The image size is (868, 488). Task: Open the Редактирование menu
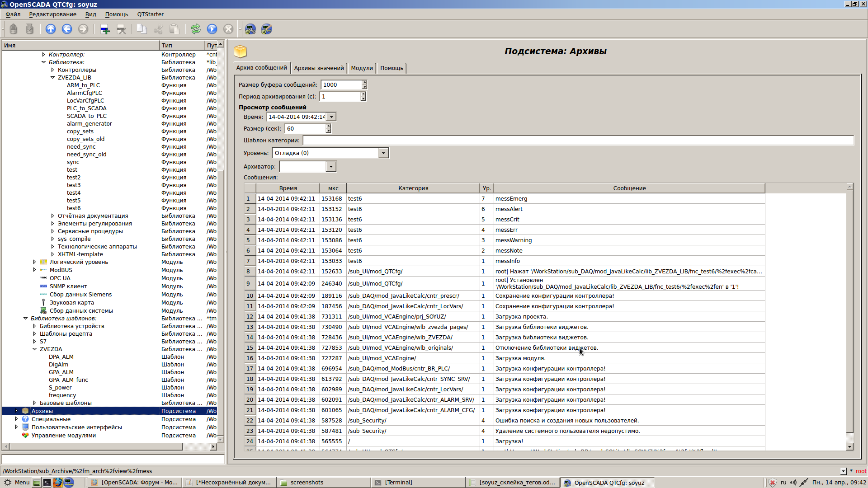click(x=52, y=14)
